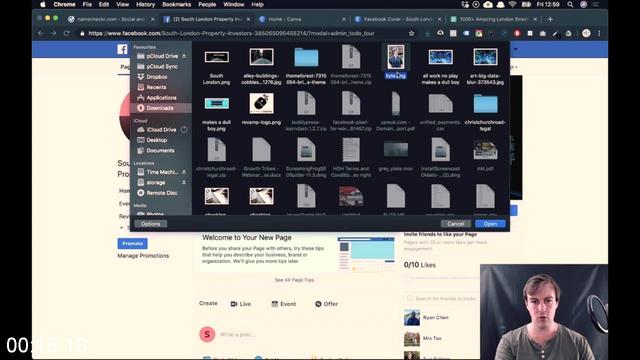Image resolution: width=640 pixels, height=360 pixels.
Task: Open the Manage Promotions link
Action: pyautogui.click(x=143, y=256)
